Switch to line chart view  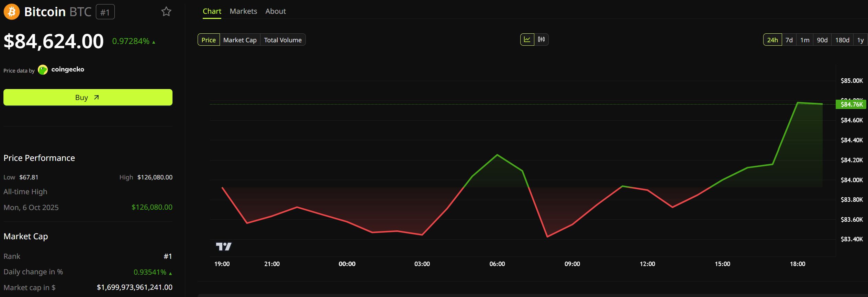[527, 40]
